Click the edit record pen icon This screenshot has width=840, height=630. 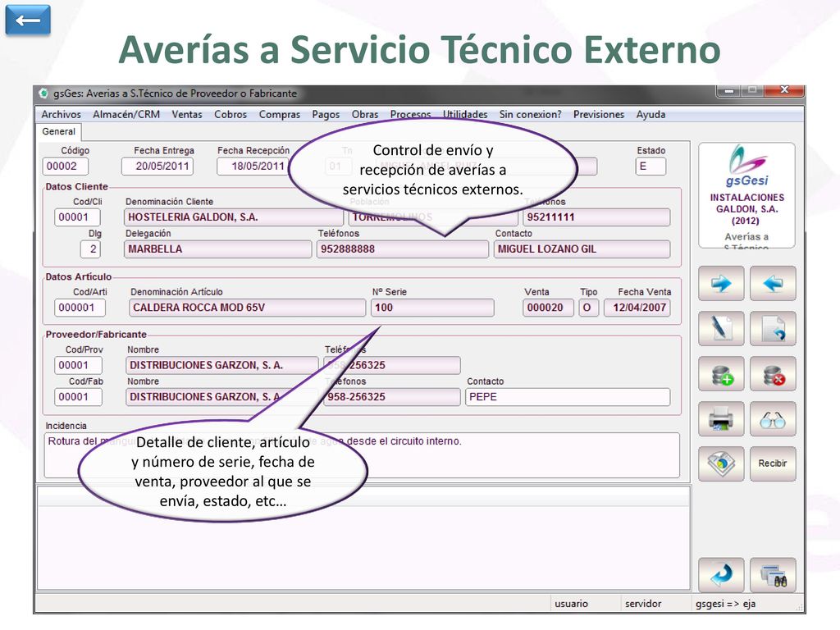(721, 328)
